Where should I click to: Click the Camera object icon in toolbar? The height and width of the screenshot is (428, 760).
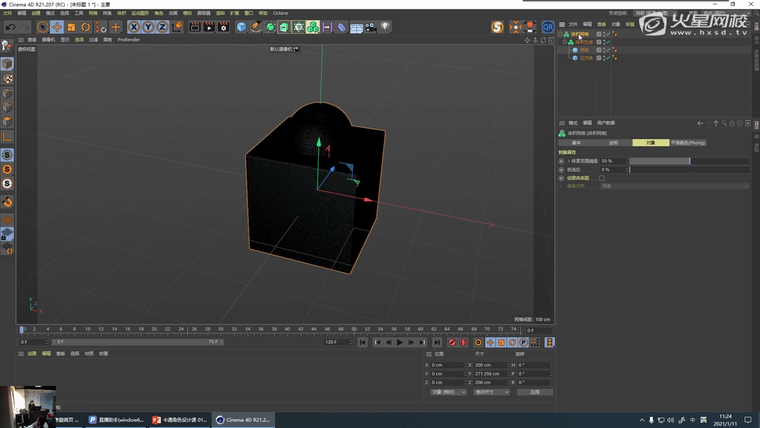click(x=370, y=27)
